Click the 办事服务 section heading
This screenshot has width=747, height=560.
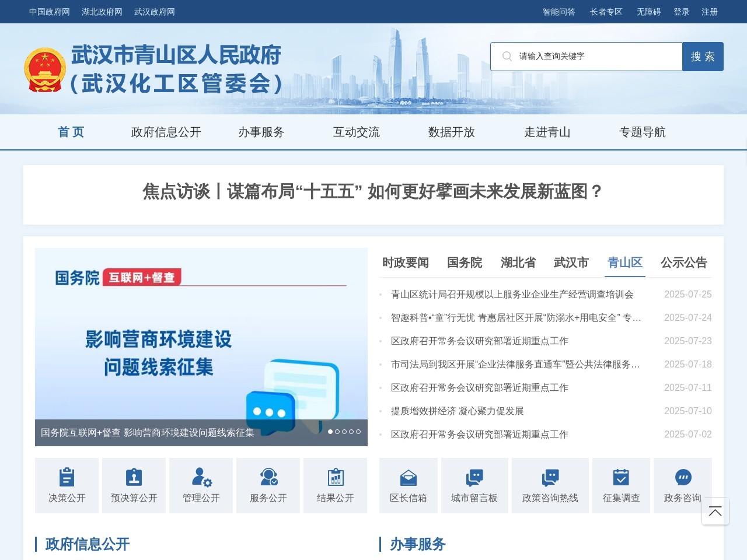[x=418, y=544]
